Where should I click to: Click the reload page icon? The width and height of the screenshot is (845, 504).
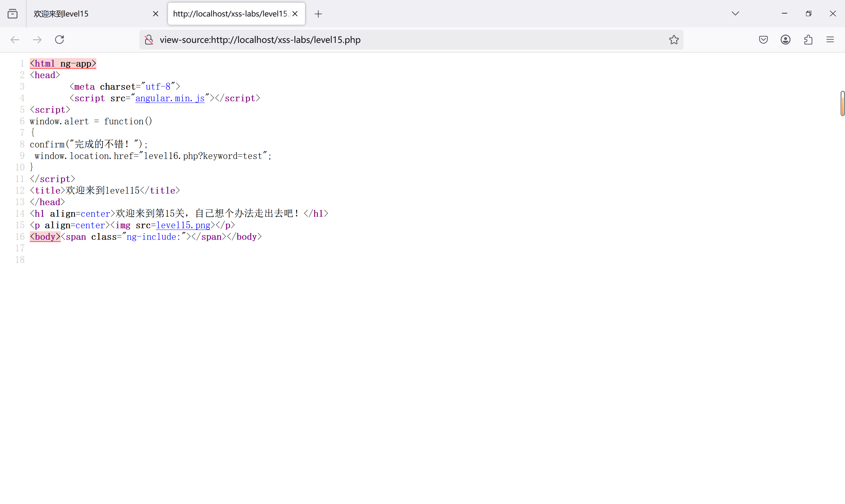click(59, 40)
